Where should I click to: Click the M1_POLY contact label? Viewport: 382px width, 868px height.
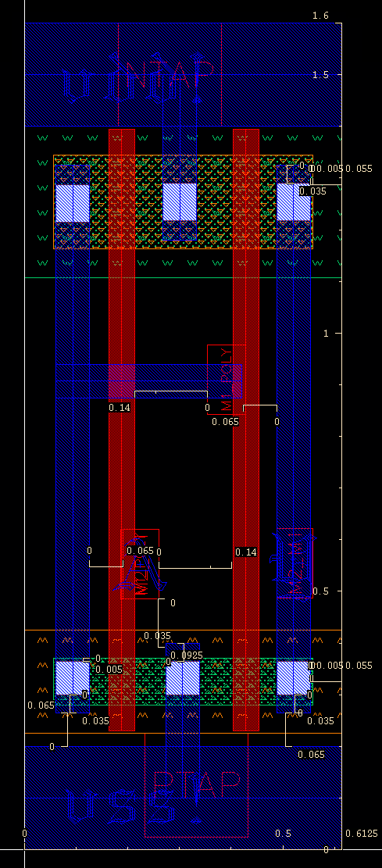[x=226, y=379]
